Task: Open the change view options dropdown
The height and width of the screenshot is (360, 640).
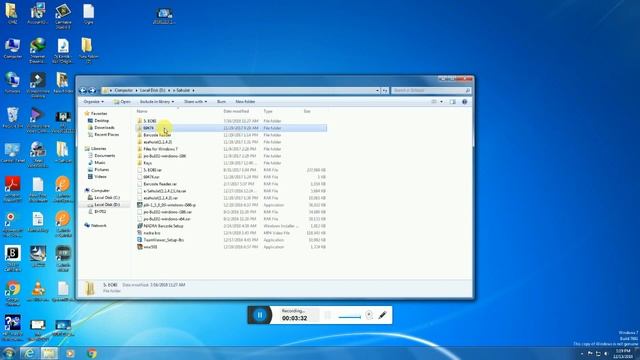Action: [x=441, y=102]
